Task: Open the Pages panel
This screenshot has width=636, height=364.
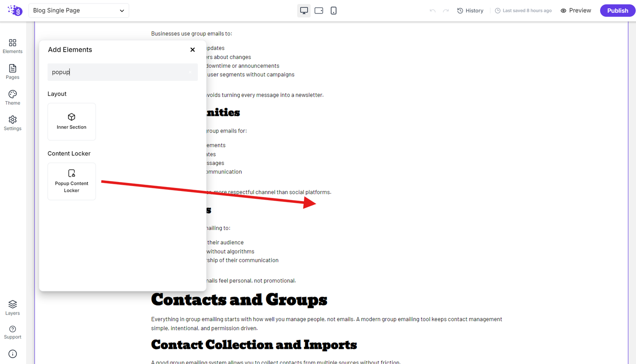Action: pos(12,72)
